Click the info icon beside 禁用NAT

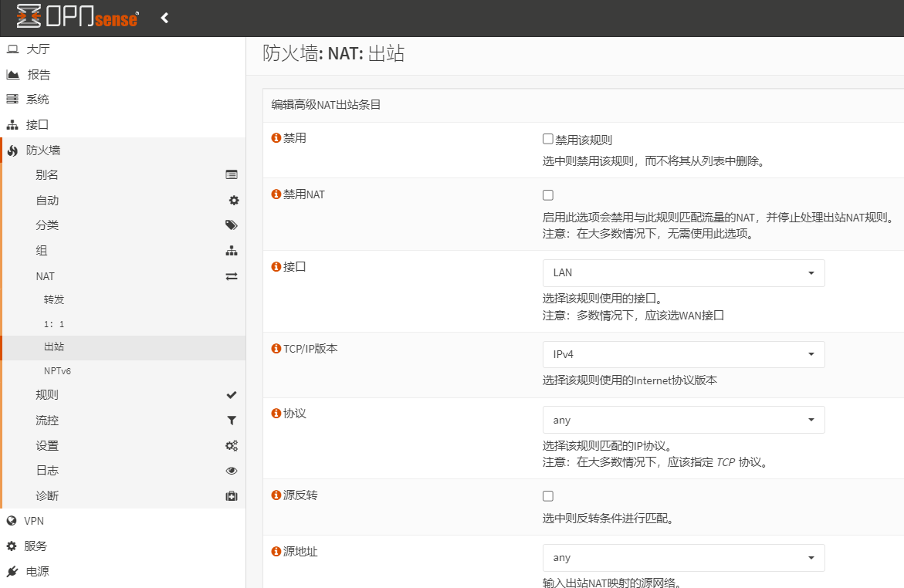tap(276, 194)
